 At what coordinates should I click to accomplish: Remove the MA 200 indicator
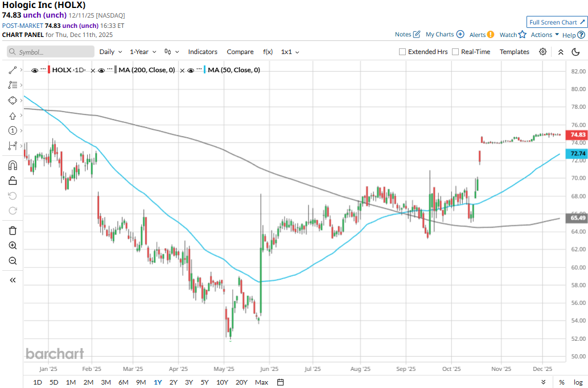click(93, 71)
